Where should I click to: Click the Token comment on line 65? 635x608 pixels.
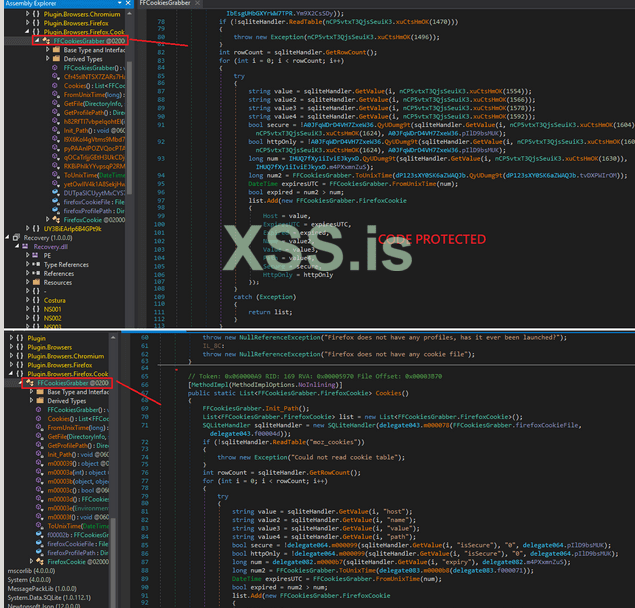[315, 376]
